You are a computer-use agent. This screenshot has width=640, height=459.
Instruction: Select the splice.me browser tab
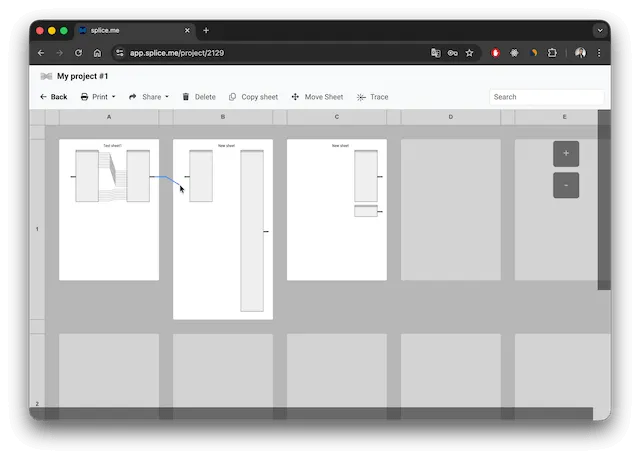click(x=134, y=31)
